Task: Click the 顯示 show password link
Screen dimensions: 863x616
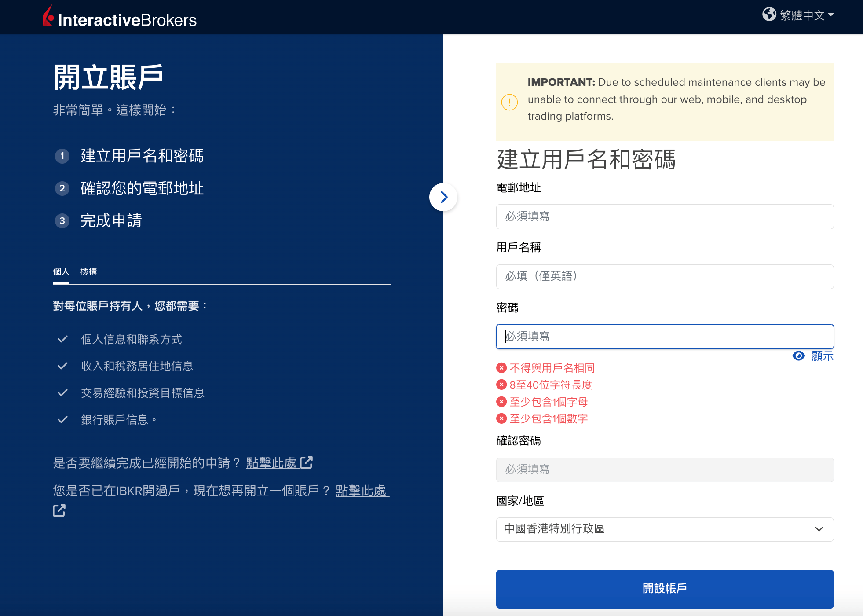Action: [822, 356]
